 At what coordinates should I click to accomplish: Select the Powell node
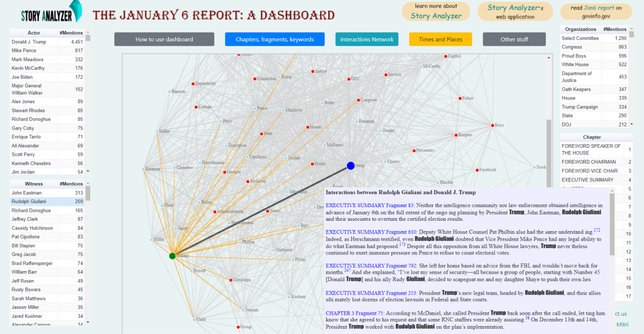[191, 271]
